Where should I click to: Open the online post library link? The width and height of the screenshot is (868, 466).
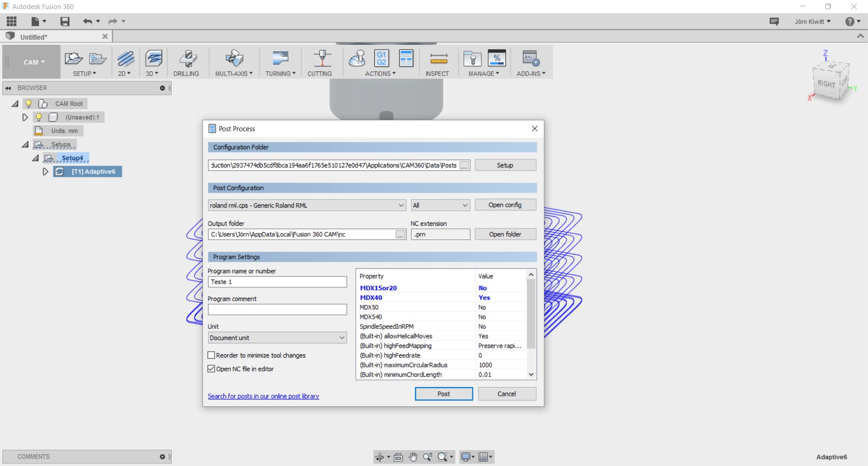pos(263,396)
